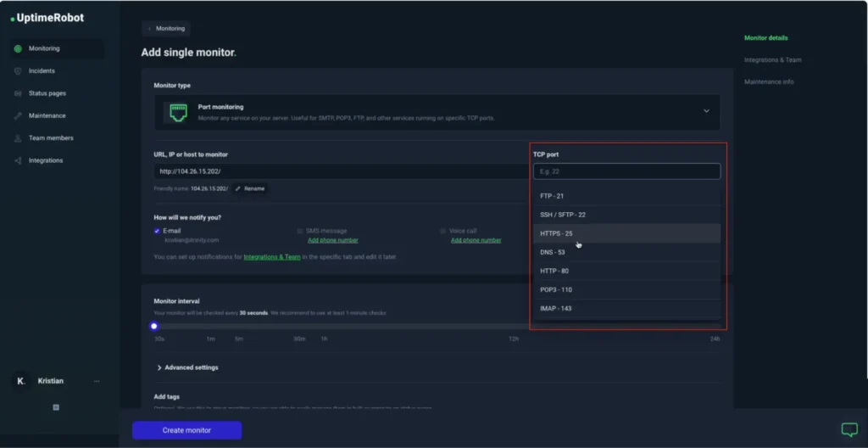Select HTTP - 80 port option

[x=627, y=272]
